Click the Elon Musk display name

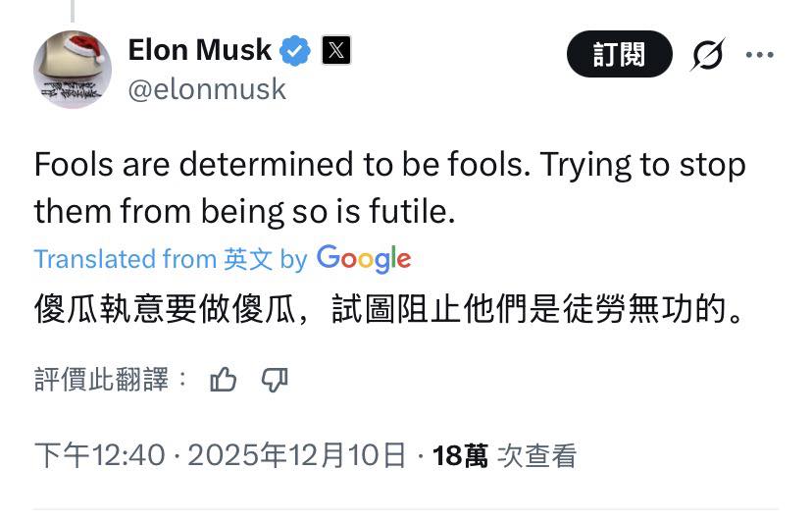(201, 50)
